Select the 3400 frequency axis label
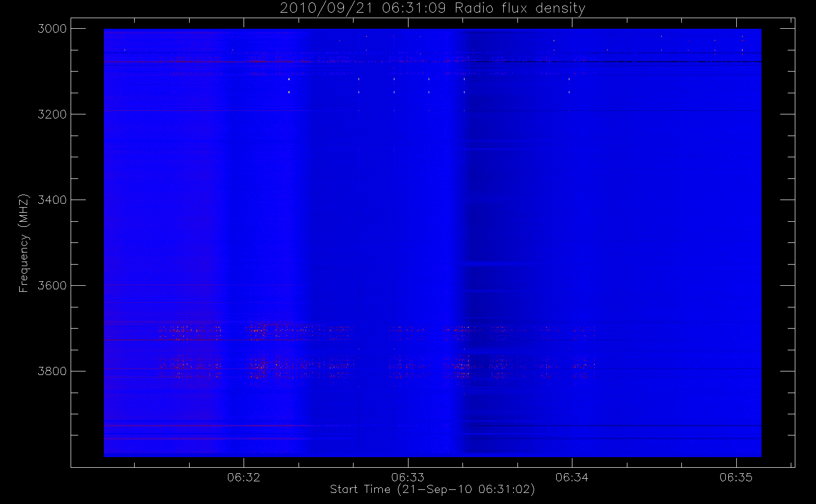The image size is (816, 504). [x=52, y=200]
